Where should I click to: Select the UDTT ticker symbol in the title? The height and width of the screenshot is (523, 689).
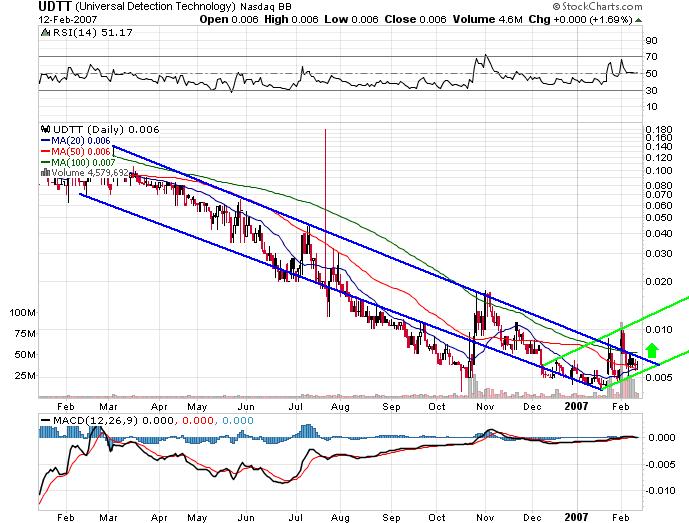(x=55, y=7)
